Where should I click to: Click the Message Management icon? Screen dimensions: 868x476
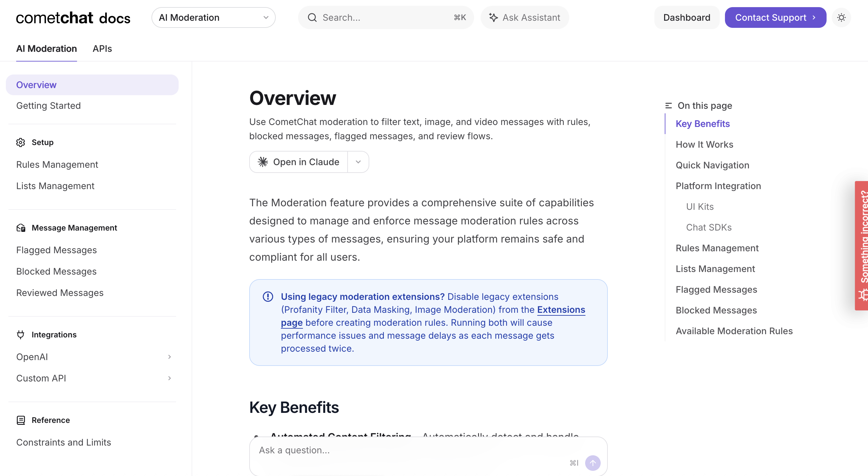tap(21, 228)
